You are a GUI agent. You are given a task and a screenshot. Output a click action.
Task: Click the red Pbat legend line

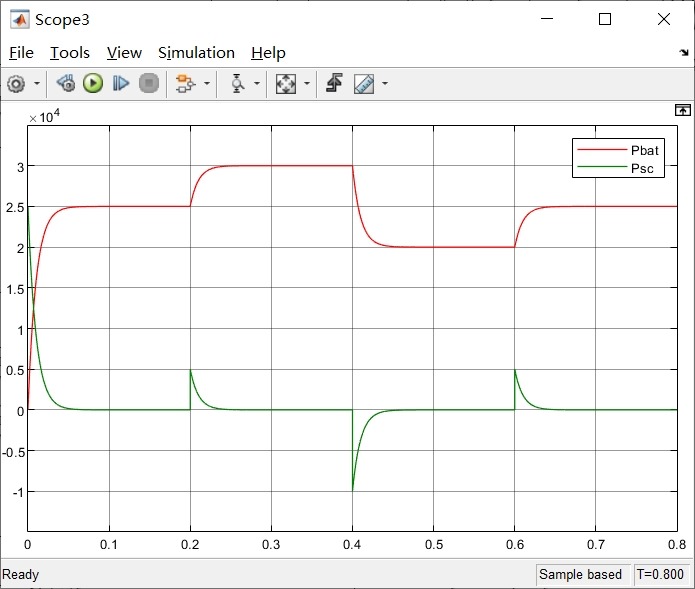[602, 150]
